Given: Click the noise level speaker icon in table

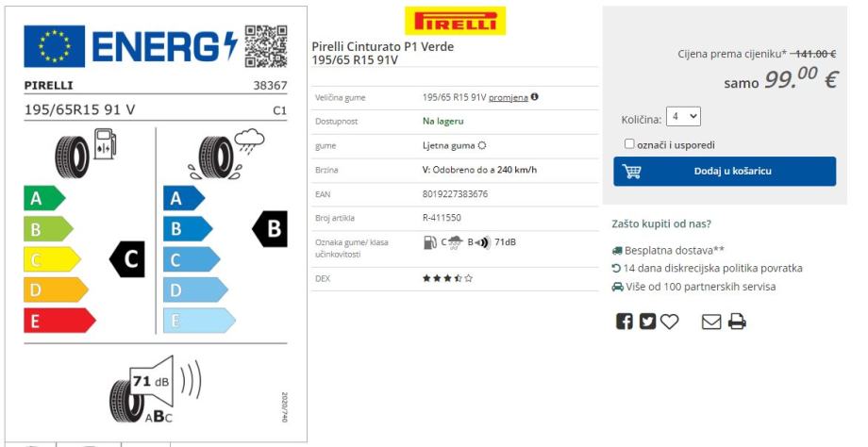Looking at the screenshot, I should click(481, 242).
